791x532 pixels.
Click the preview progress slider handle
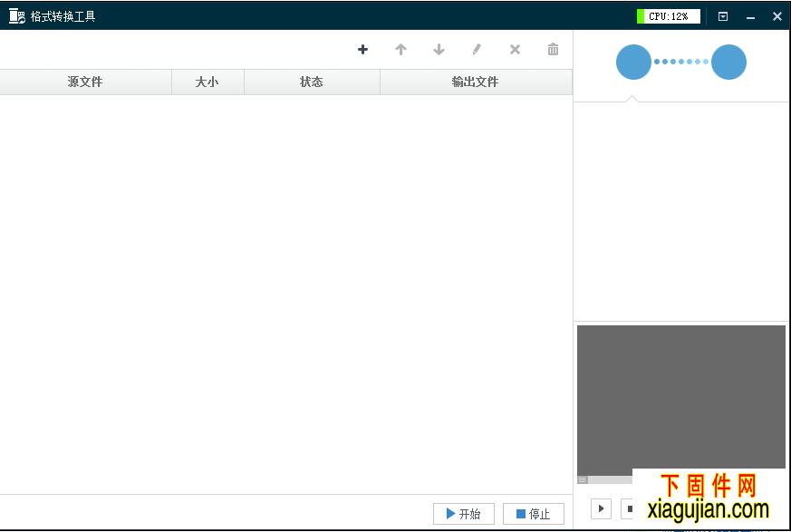pos(583,479)
